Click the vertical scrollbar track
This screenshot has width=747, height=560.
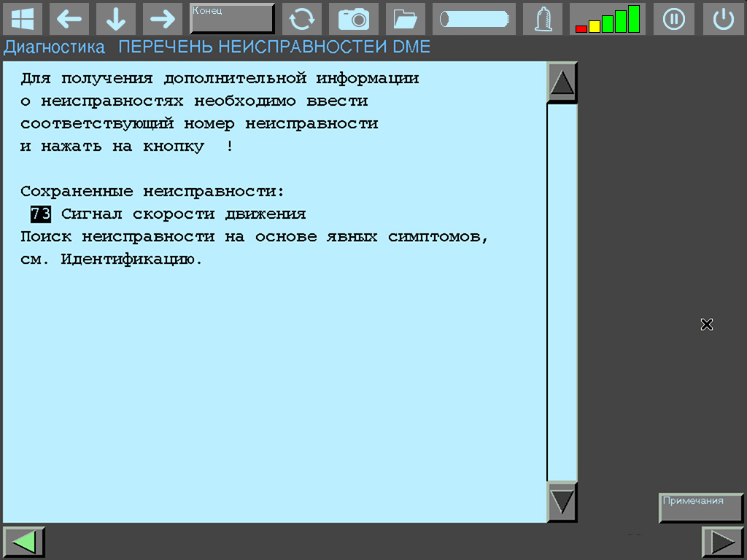point(562,292)
